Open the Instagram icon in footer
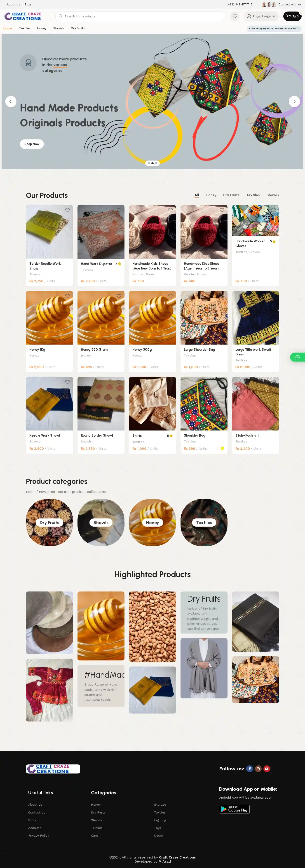 tap(258, 769)
